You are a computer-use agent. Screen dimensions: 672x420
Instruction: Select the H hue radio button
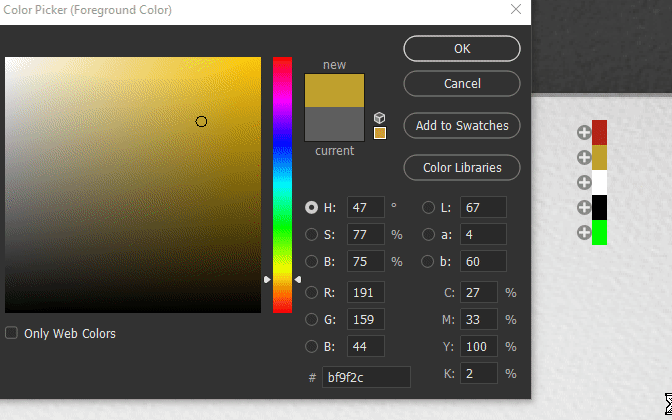tap(311, 208)
